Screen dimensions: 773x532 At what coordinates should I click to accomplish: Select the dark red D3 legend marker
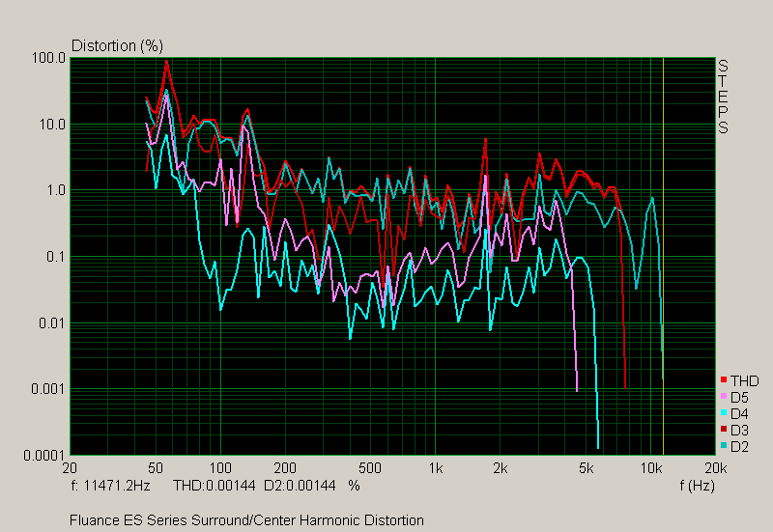point(724,431)
